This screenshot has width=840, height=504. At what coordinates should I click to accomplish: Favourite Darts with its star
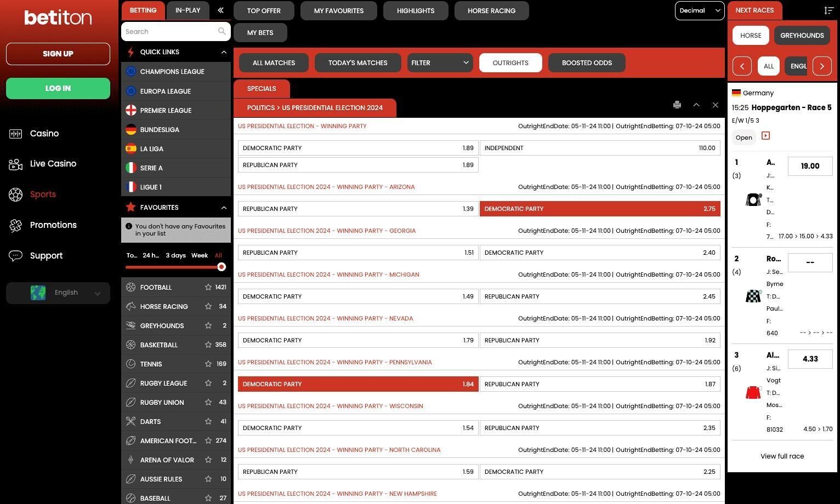click(x=208, y=421)
